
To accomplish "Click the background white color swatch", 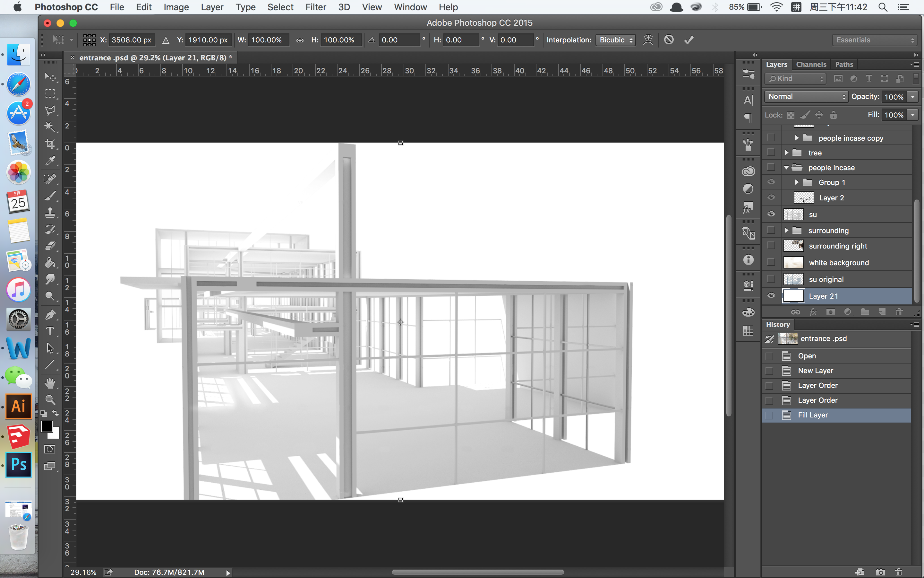I will pos(56,435).
